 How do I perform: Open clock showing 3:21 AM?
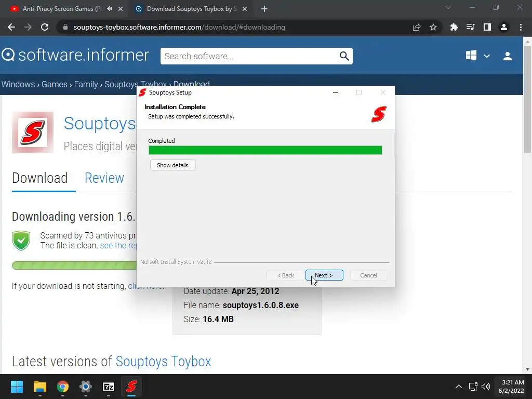point(511,387)
